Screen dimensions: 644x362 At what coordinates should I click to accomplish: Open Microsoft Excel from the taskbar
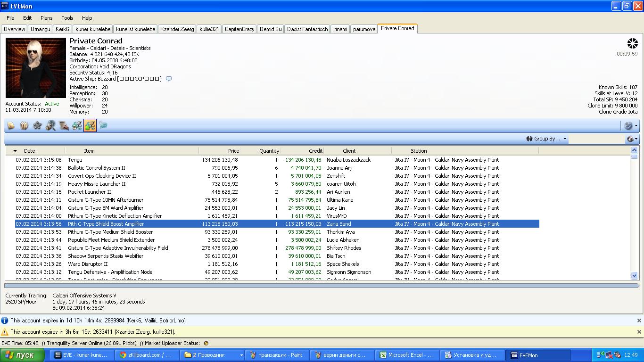click(406, 355)
